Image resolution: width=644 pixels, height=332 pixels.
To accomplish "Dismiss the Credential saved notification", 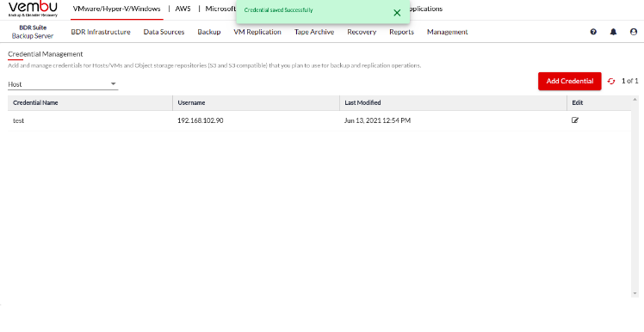I will (397, 13).
